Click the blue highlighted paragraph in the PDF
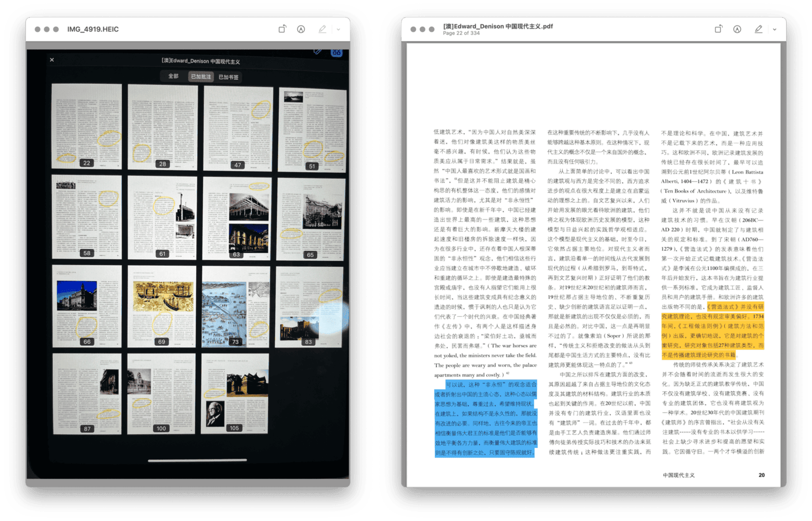 click(485, 418)
